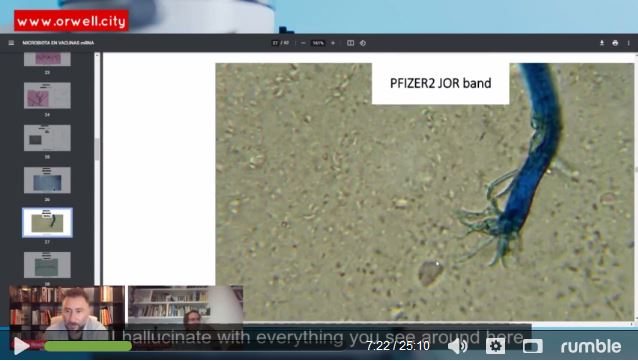Zoom in with the plus button
This screenshot has height=361, width=638.
[x=333, y=43]
